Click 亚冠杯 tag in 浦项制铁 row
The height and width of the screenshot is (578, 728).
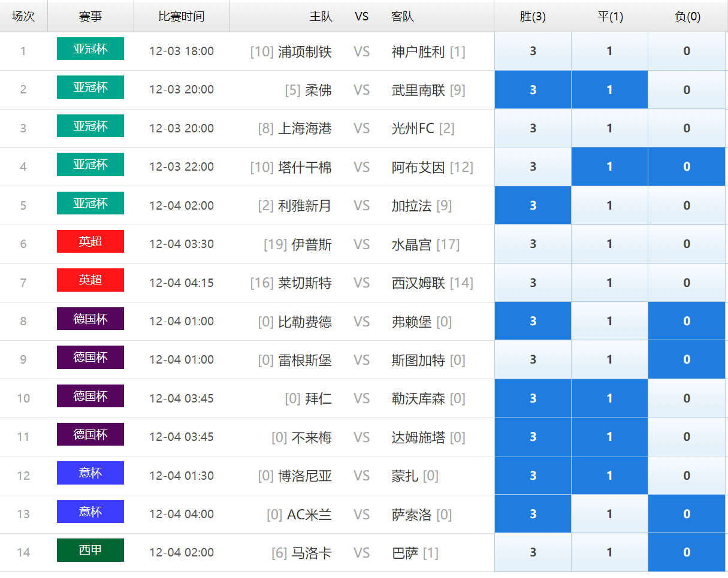[x=90, y=49]
